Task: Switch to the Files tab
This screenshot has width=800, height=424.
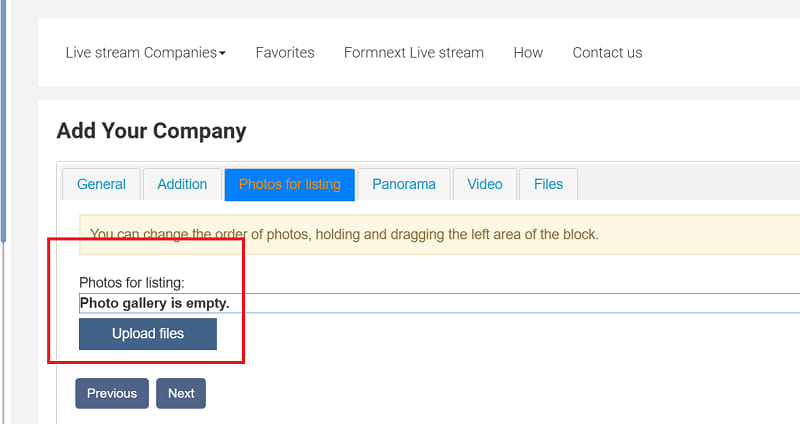Action: point(548,184)
